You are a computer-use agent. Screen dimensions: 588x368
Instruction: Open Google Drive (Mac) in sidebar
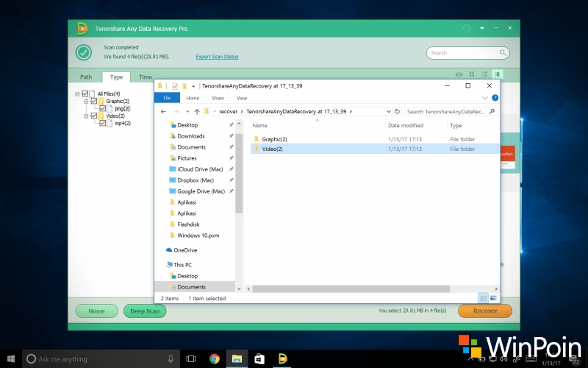pos(201,191)
